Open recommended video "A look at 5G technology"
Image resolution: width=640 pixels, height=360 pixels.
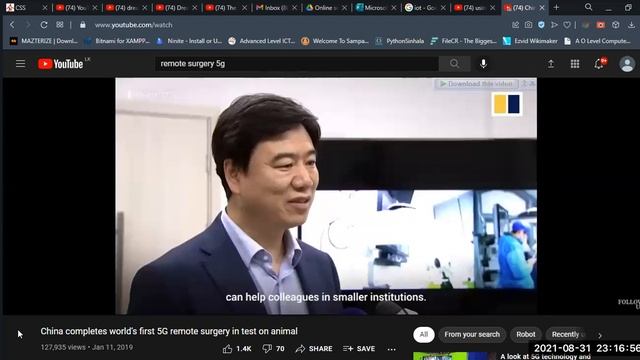544,356
